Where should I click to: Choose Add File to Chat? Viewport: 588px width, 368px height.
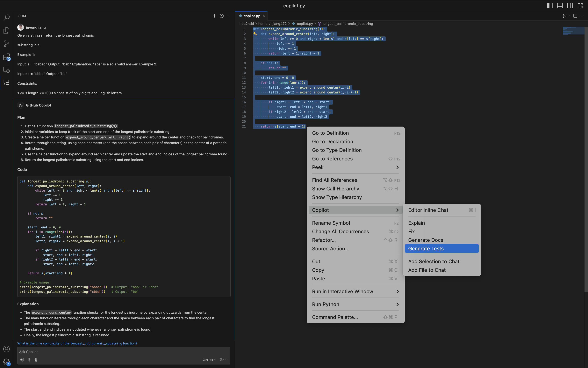tap(442, 270)
